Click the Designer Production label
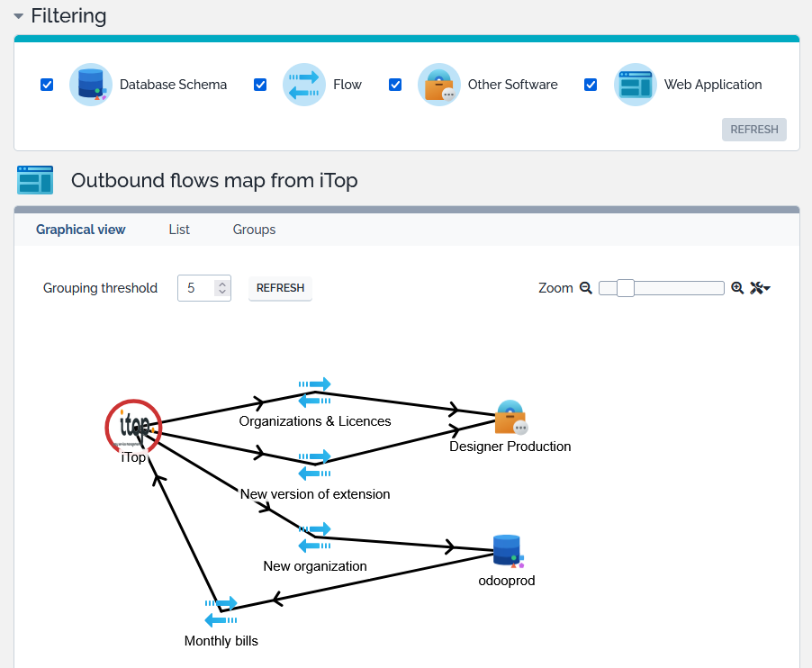The image size is (812, 668). pos(510,447)
